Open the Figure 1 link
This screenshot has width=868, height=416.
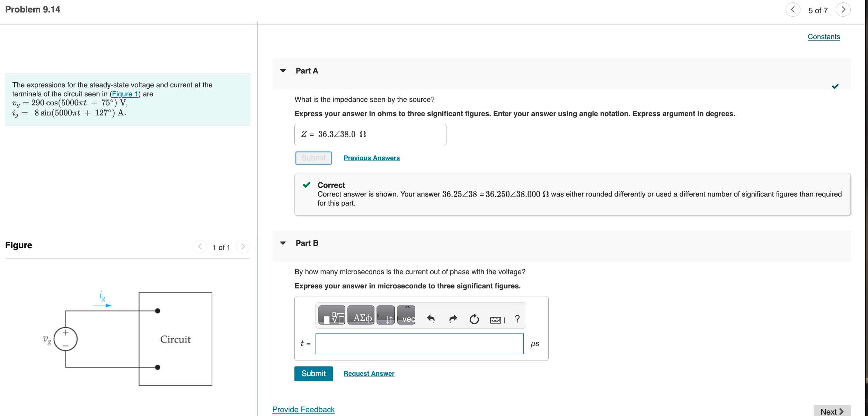(125, 94)
